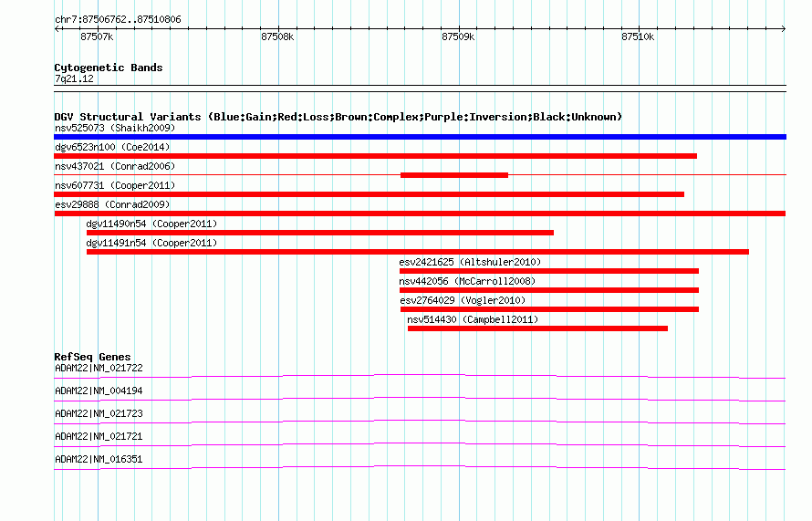Open dgv11491n54 (Cooper2011) variant label

(x=151, y=243)
